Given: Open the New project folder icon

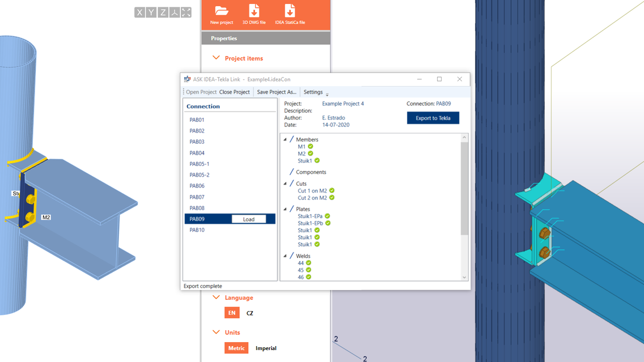Looking at the screenshot, I should (x=221, y=11).
